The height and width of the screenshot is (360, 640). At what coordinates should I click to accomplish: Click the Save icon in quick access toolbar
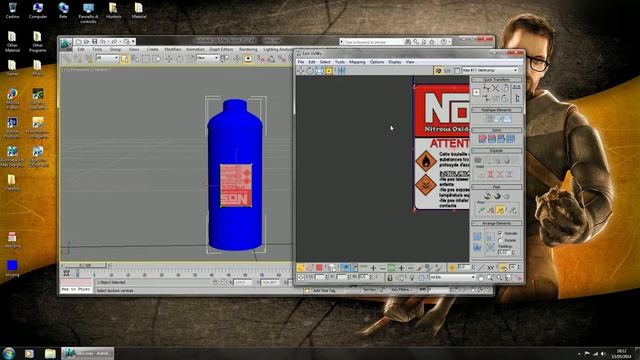[x=95, y=41]
